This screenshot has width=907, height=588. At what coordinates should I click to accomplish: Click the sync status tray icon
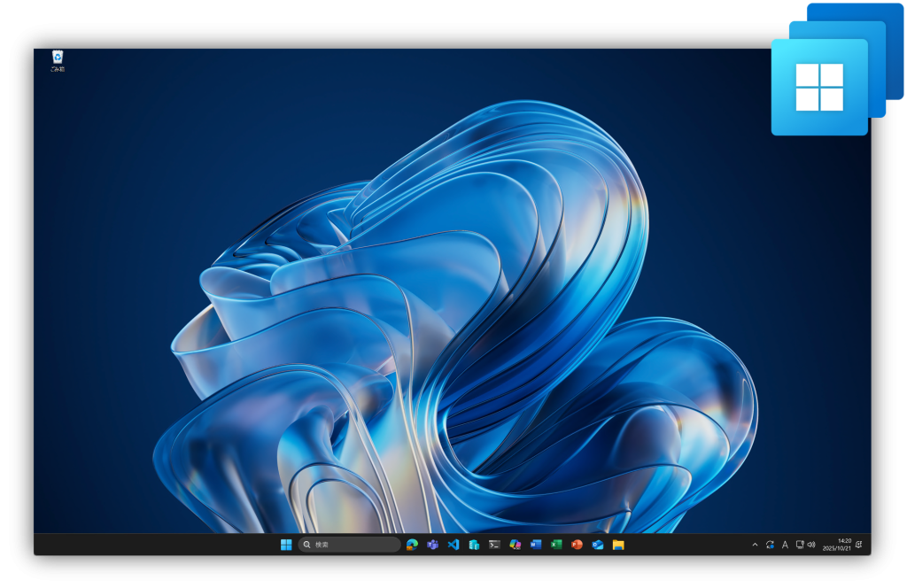click(770, 545)
